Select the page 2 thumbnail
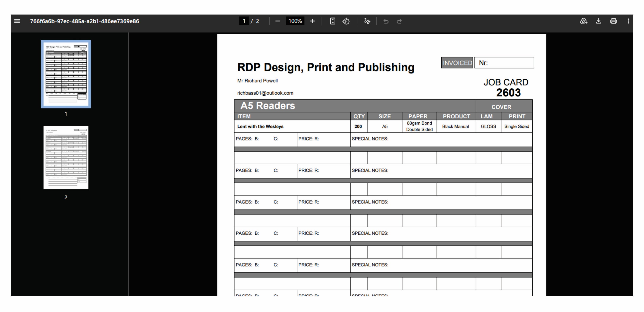Image resolution: width=644 pixels, height=312 pixels. tap(66, 158)
